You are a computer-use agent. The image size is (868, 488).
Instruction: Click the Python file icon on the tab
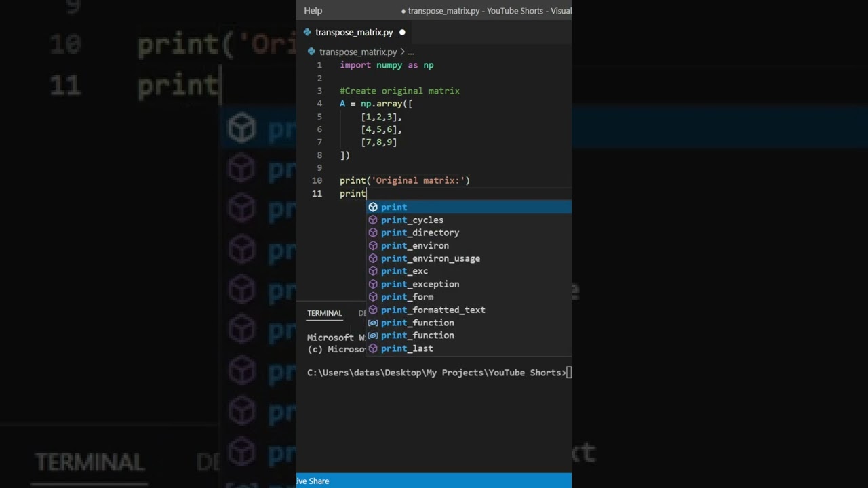point(307,32)
